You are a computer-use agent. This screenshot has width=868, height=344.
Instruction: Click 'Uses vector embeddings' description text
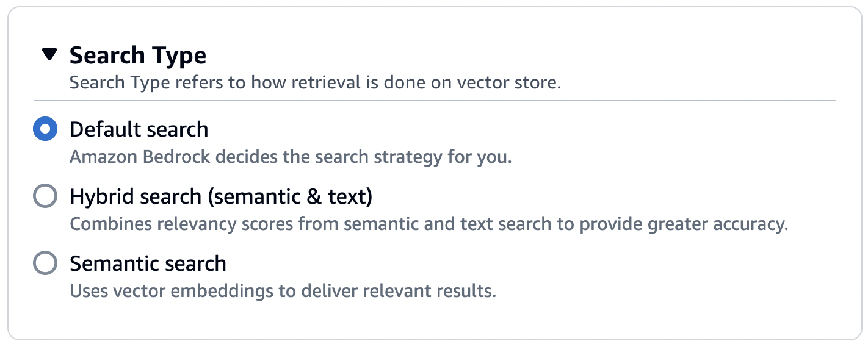tap(283, 291)
